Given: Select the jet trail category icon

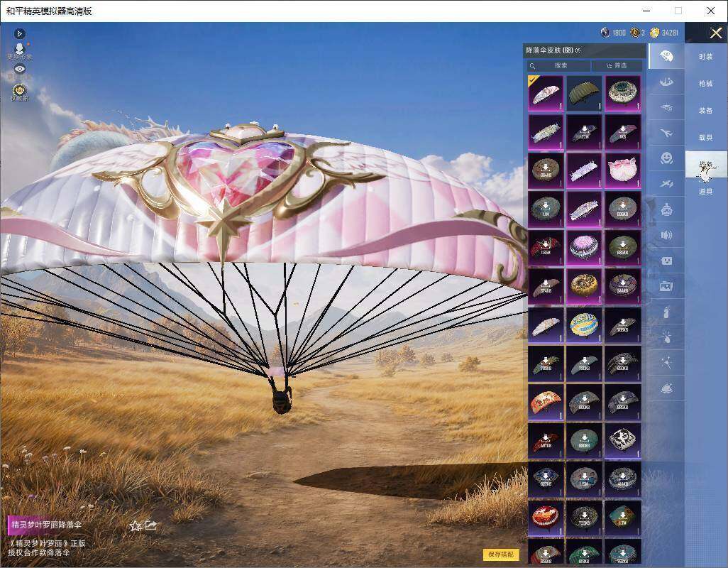Looking at the screenshot, I should (x=666, y=184).
